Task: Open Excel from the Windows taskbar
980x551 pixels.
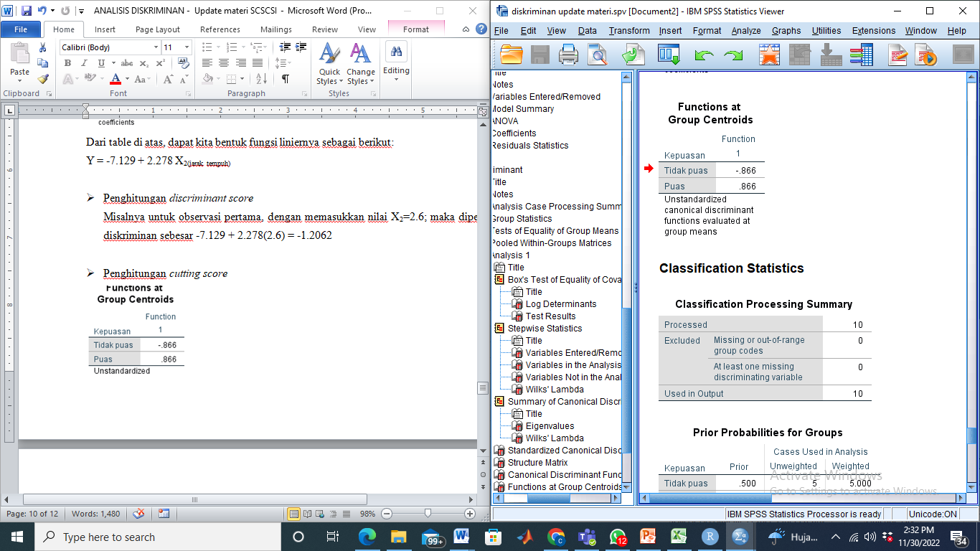Action: (678, 537)
